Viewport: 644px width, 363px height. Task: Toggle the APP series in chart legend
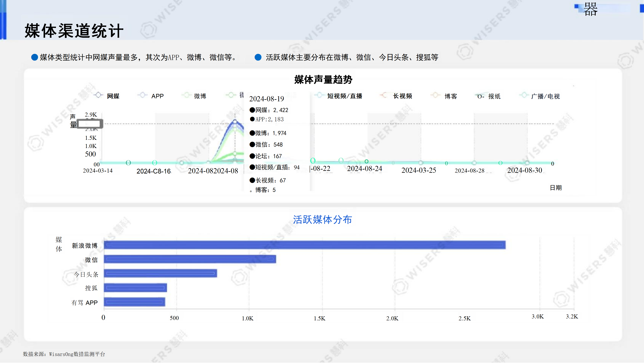[x=151, y=96]
